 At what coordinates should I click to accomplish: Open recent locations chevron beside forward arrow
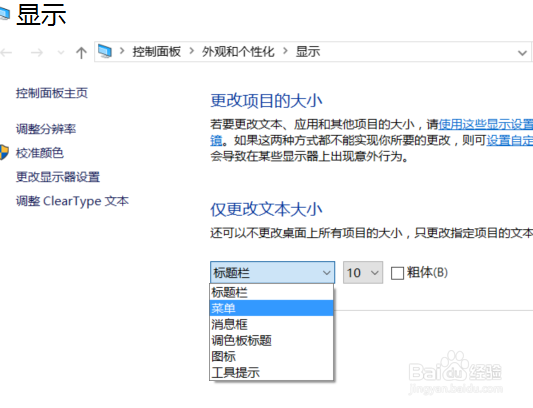pyautogui.click(x=61, y=53)
